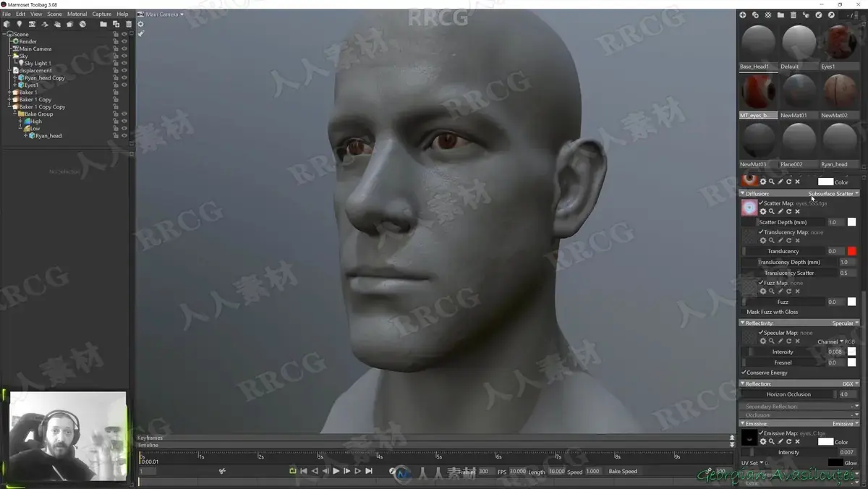Edit the Fuzz Map with pencil icon
Viewport: 868px width, 489px height.
click(780, 291)
